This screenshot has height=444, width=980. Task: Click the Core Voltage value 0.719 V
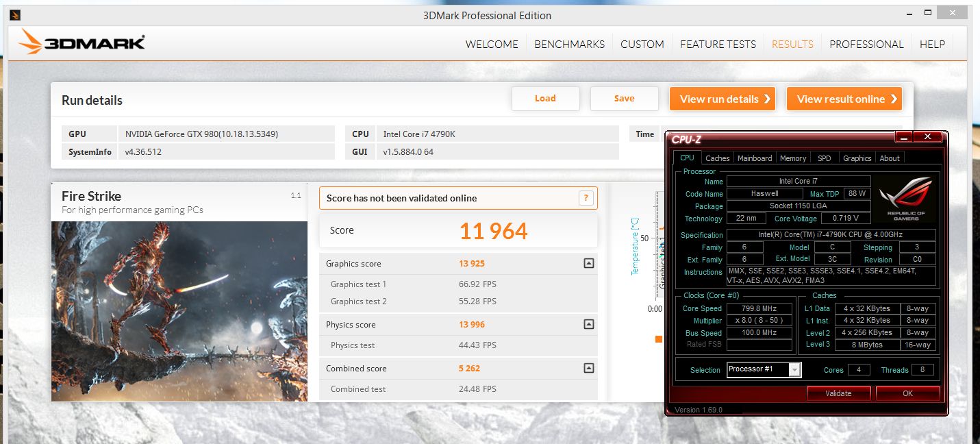(846, 219)
